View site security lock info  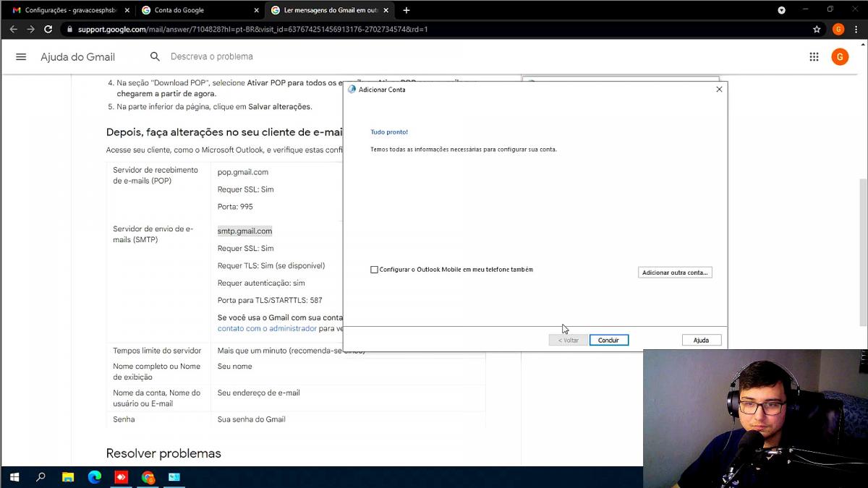pos(69,29)
